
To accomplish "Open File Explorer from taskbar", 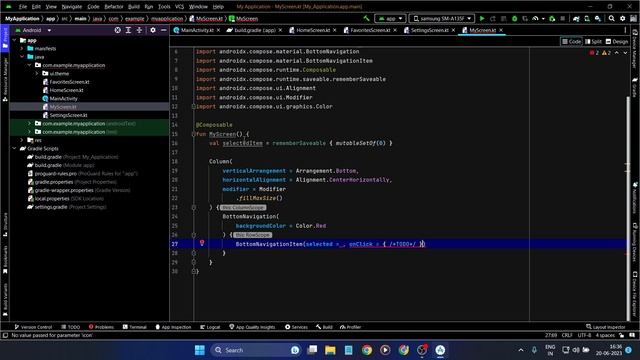I will click(330, 350).
